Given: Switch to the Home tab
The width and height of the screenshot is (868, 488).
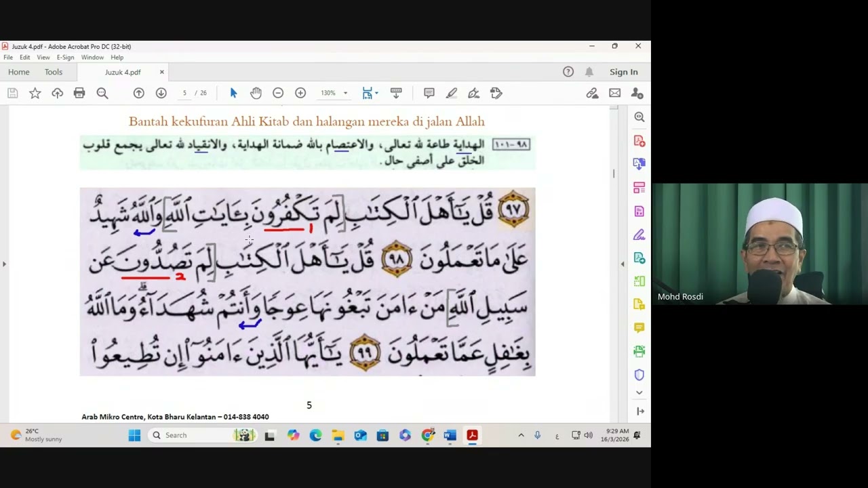Looking at the screenshot, I should click(19, 72).
